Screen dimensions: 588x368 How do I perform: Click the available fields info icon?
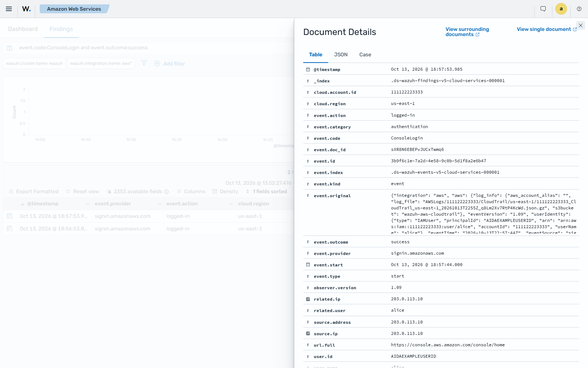pyautogui.click(x=166, y=192)
